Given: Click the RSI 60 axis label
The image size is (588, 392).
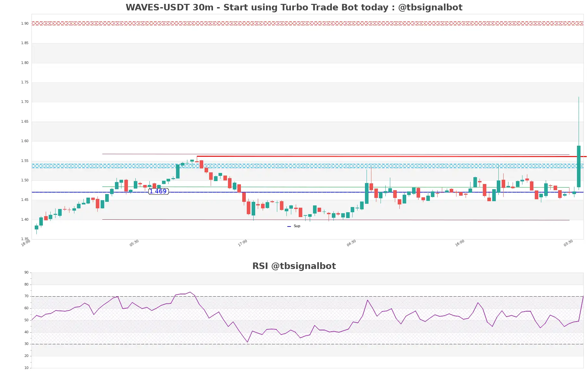Looking at the screenshot, I should pos(26,308).
